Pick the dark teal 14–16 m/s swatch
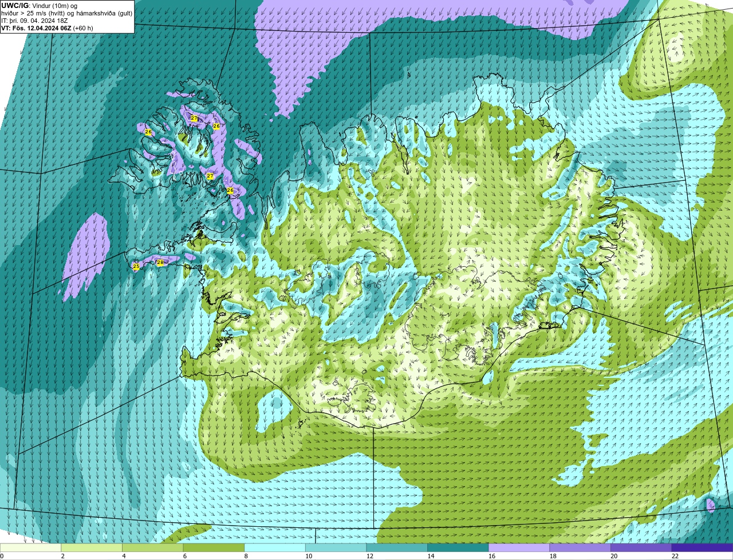The width and height of the screenshot is (733, 560). tap(458, 548)
